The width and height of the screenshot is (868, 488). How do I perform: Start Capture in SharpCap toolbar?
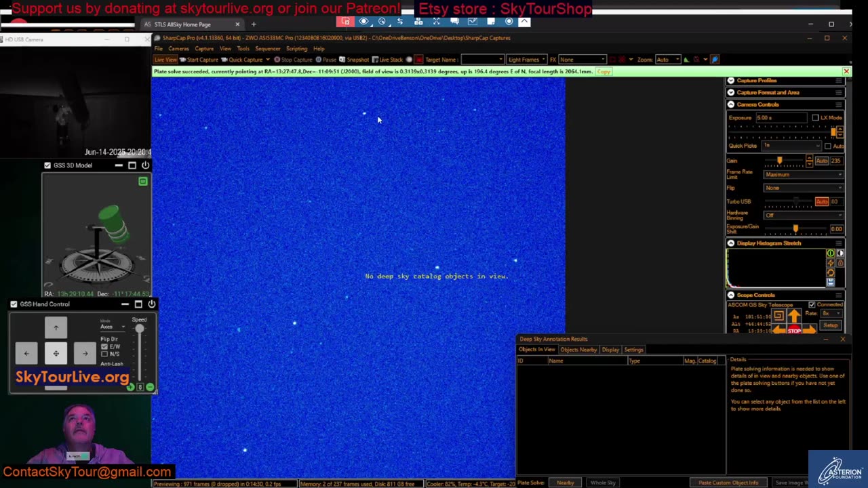(199, 60)
